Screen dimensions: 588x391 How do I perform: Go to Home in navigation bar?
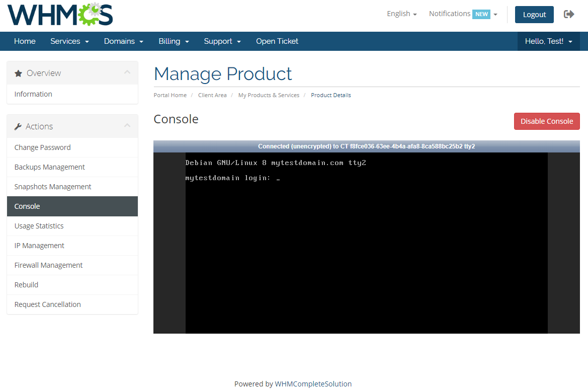click(25, 41)
